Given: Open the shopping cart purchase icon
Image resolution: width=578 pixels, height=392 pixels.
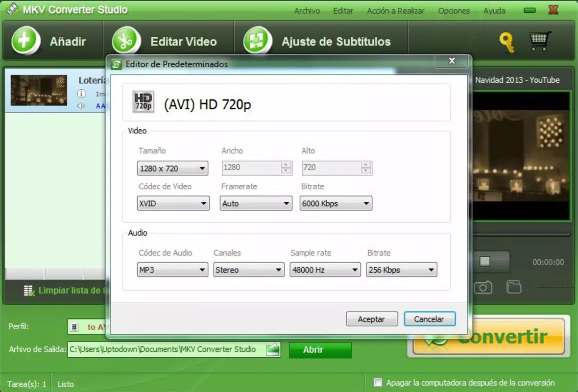Looking at the screenshot, I should click(540, 41).
